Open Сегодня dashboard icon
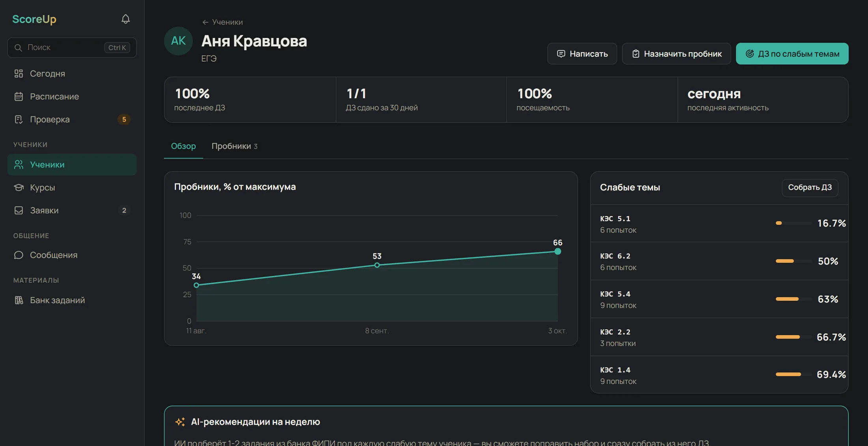Image resolution: width=868 pixels, height=446 pixels. click(19, 74)
